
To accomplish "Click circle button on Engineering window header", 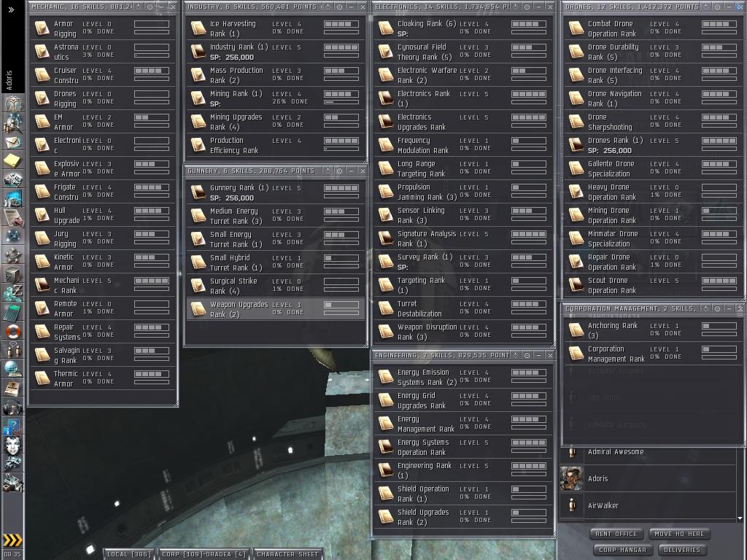I will [x=527, y=355].
